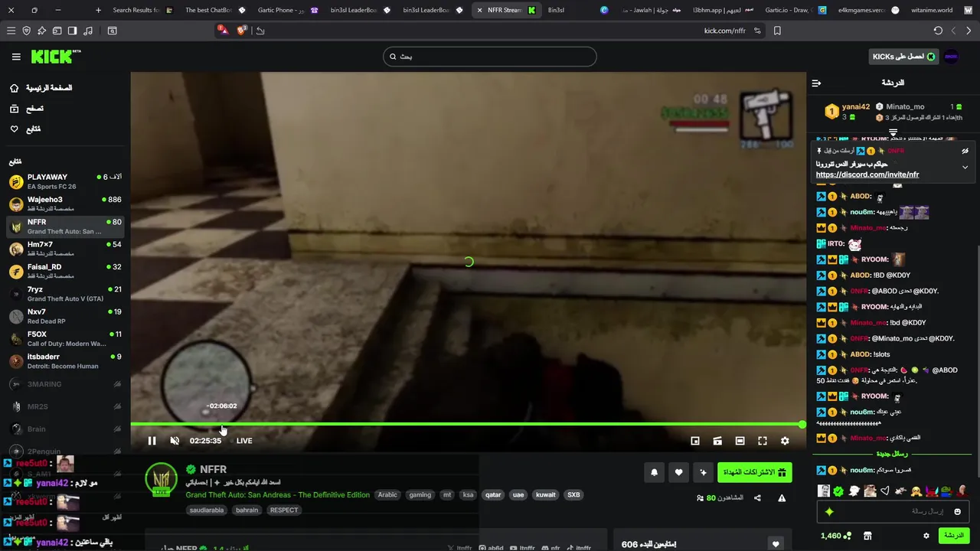Open Wajeeho3 channel in sidebar
This screenshot has height=551, width=980.
65,204
